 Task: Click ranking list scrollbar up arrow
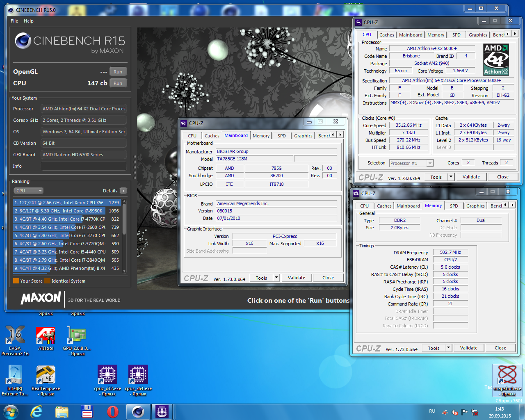click(x=124, y=202)
